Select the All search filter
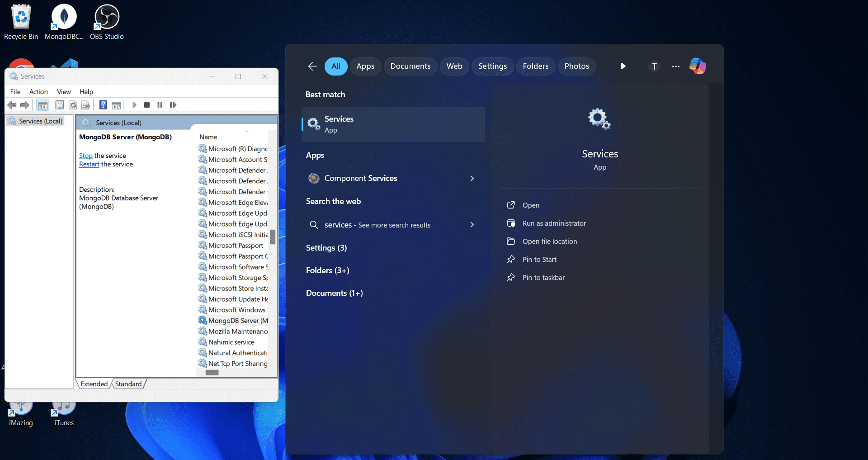 (336, 66)
